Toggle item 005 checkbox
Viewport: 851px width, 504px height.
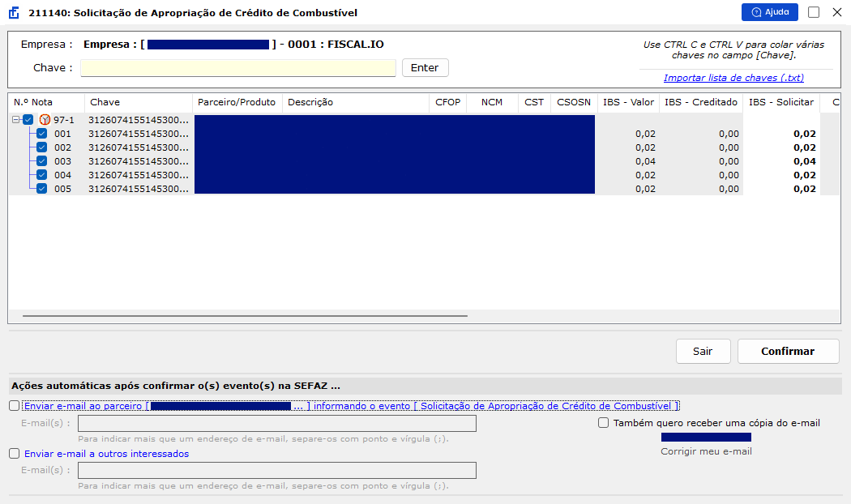42,189
